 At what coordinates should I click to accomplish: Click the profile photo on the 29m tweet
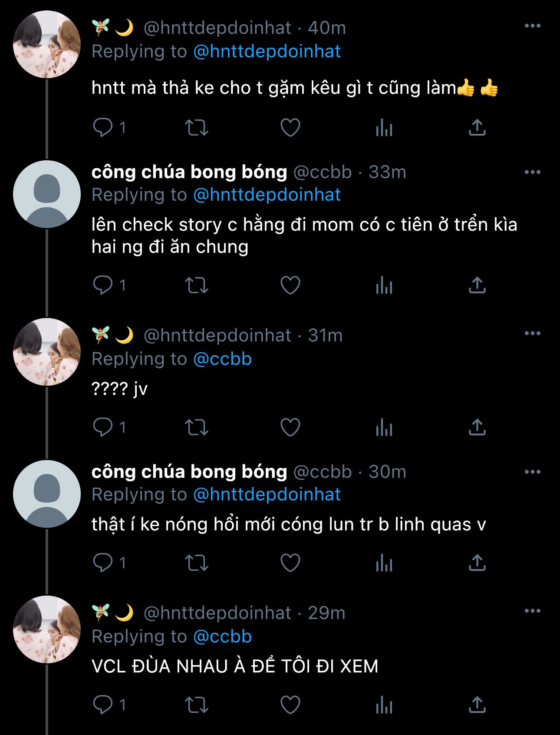pos(47,629)
